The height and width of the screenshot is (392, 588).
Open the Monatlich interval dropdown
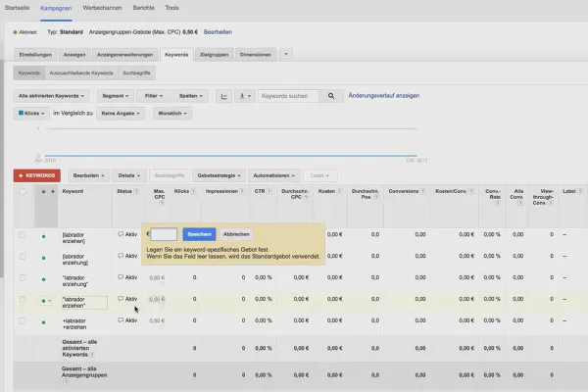(x=172, y=114)
